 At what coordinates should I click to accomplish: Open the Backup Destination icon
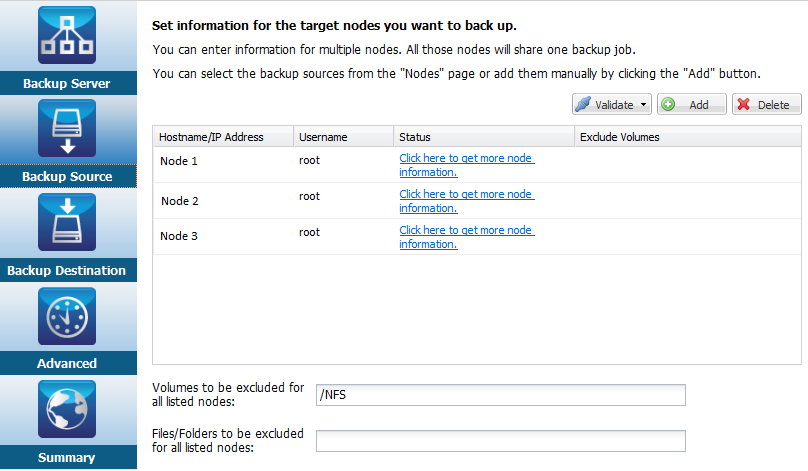tap(67, 222)
